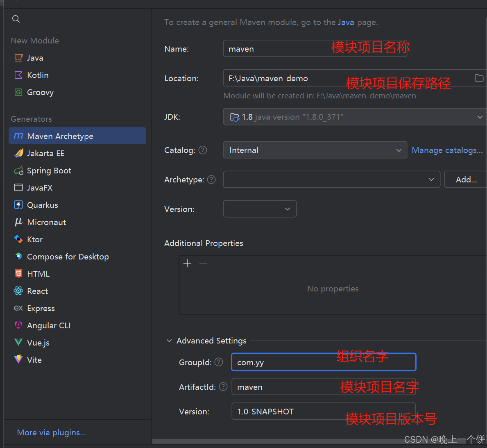
Task: Select the Java cup icon
Action: click(18, 58)
